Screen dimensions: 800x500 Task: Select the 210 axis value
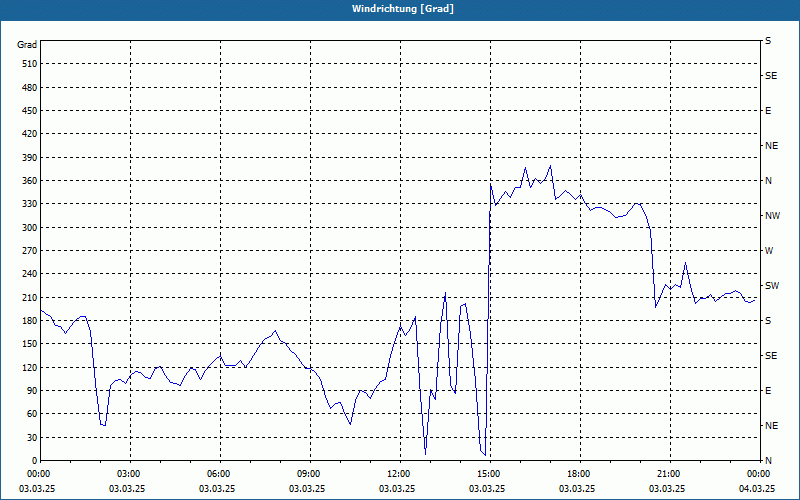(x=30, y=297)
